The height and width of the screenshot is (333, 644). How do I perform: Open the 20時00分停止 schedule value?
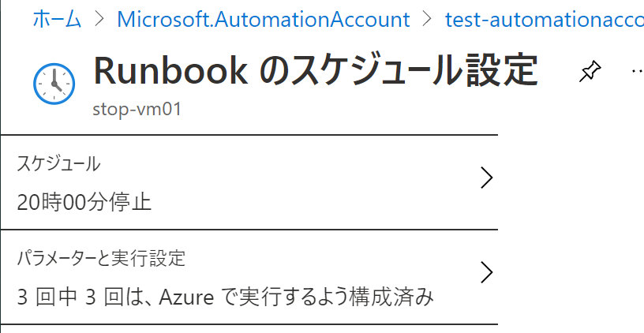point(84,202)
